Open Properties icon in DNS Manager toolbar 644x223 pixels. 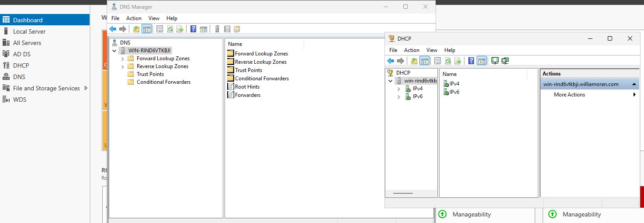point(159,29)
